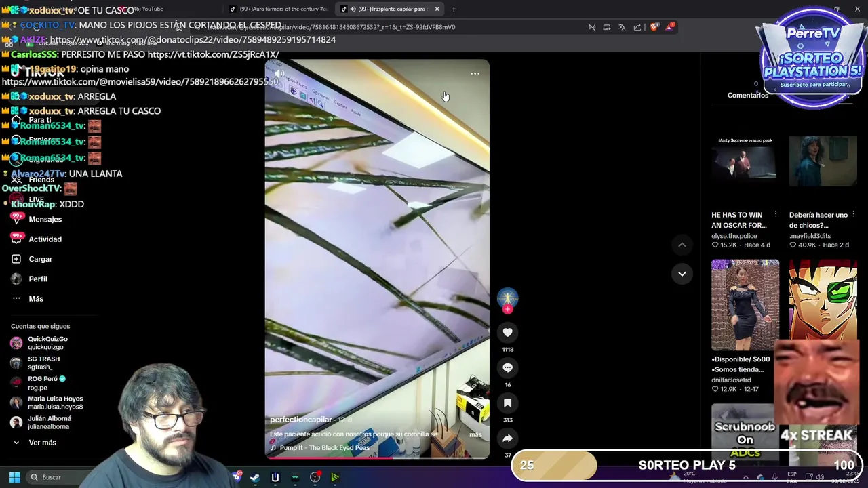Click the translate page icon in address bar
Screen dimensions: 868x488
622,27
